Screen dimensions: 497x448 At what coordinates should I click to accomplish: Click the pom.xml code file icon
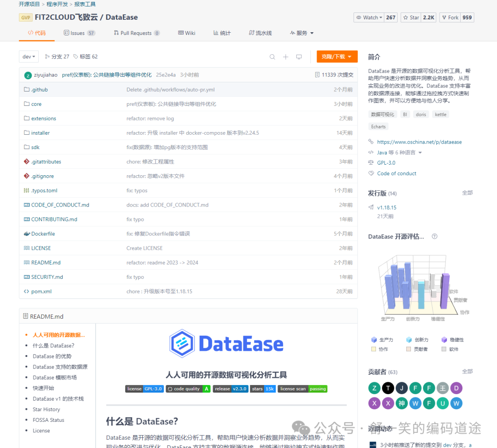(27, 292)
